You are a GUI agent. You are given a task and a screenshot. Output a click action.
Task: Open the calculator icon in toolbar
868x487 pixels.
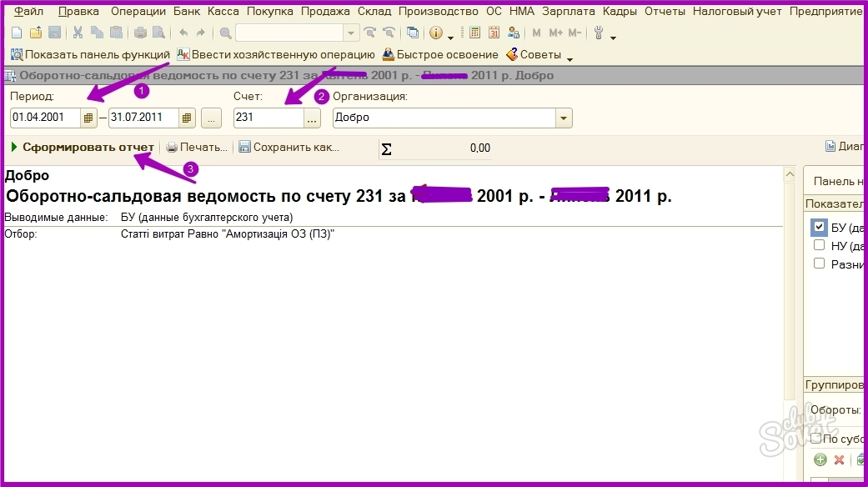tap(474, 33)
